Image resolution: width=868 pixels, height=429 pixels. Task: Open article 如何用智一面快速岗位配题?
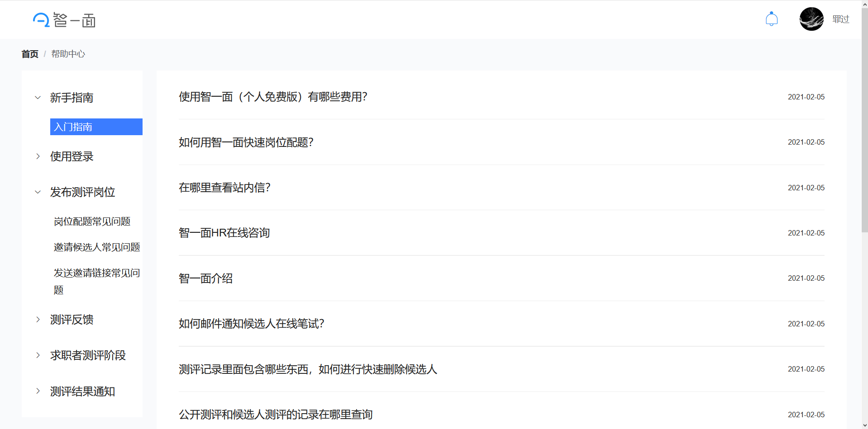point(246,142)
